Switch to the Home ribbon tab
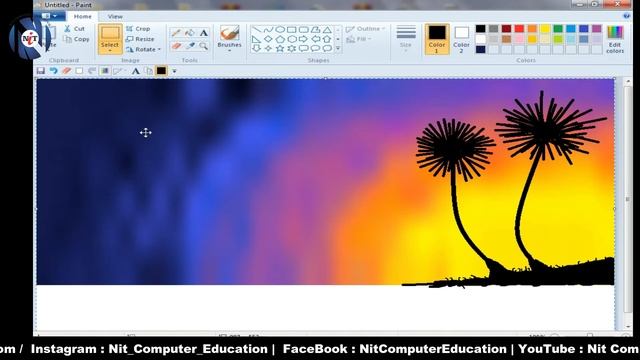640x360 pixels. pos(82,16)
